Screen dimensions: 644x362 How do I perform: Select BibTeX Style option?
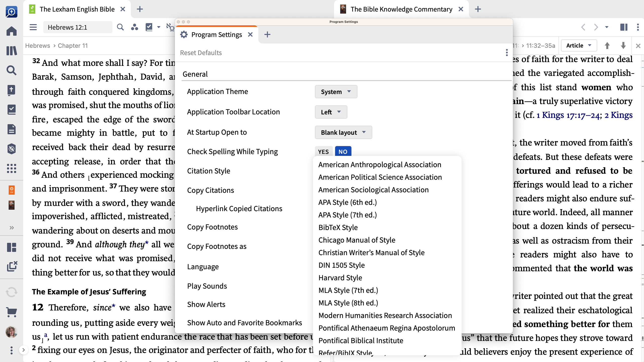click(338, 228)
